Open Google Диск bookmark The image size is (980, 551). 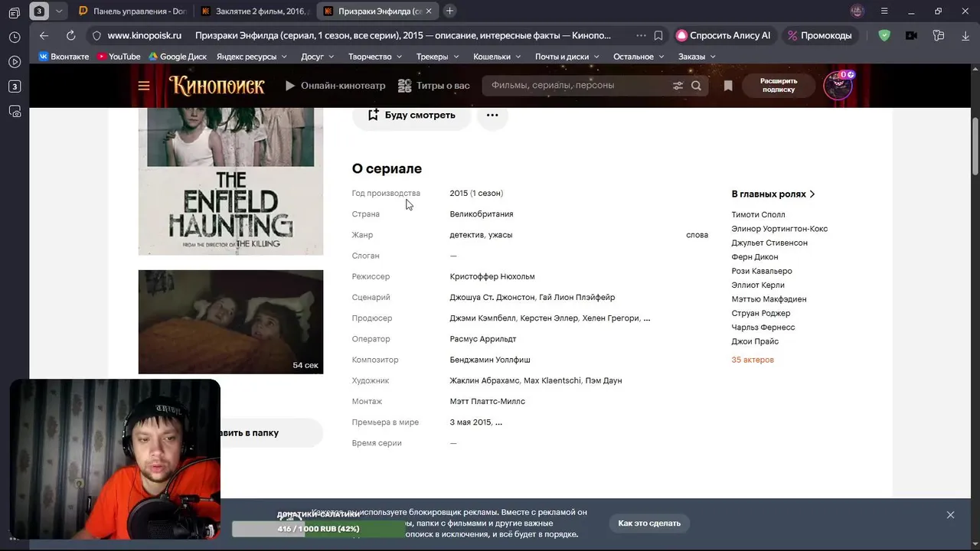pyautogui.click(x=178, y=57)
